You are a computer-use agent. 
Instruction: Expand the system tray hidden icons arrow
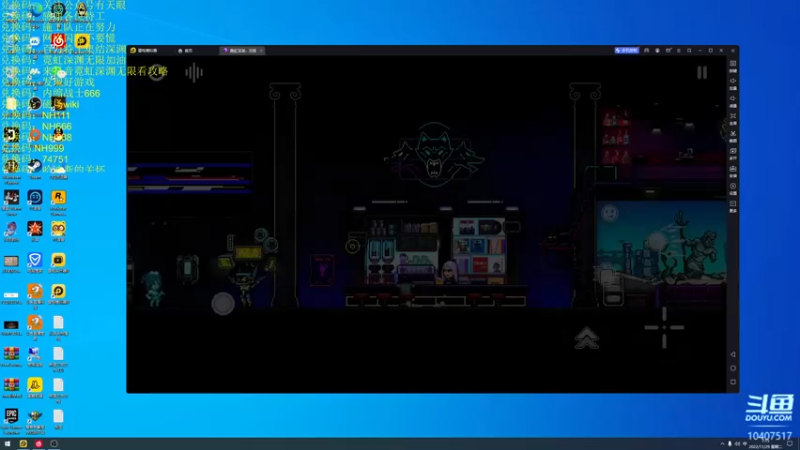tap(722, 444)
